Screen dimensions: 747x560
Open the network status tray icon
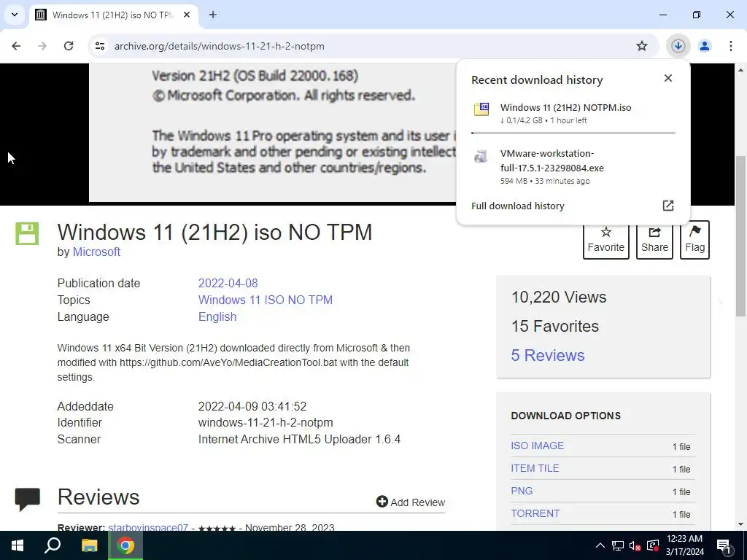(x=618, y=545)
